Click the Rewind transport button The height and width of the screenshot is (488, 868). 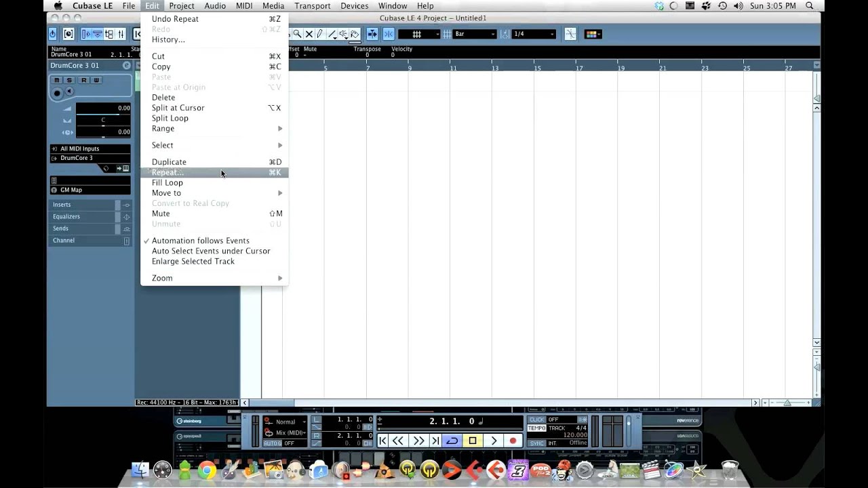point(397,441)
